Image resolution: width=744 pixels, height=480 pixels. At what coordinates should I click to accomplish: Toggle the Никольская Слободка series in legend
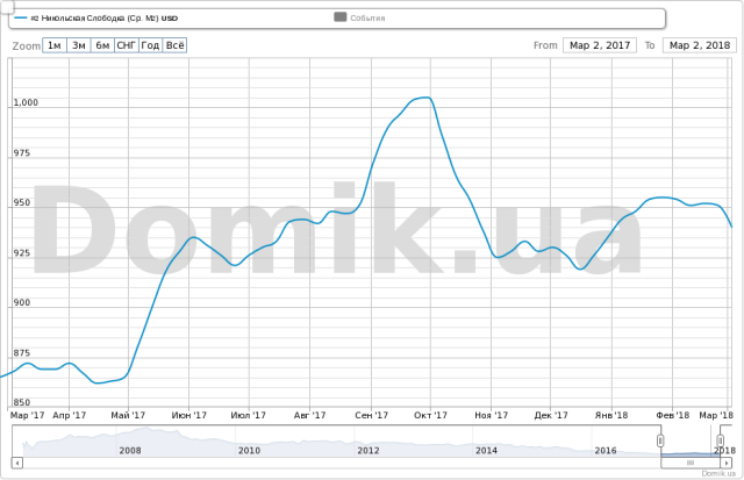97,18
